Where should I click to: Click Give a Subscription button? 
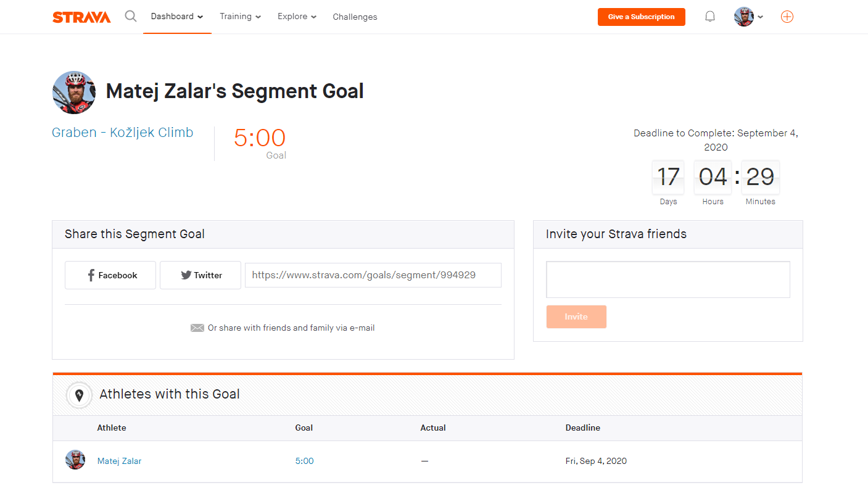click(641, 17)
